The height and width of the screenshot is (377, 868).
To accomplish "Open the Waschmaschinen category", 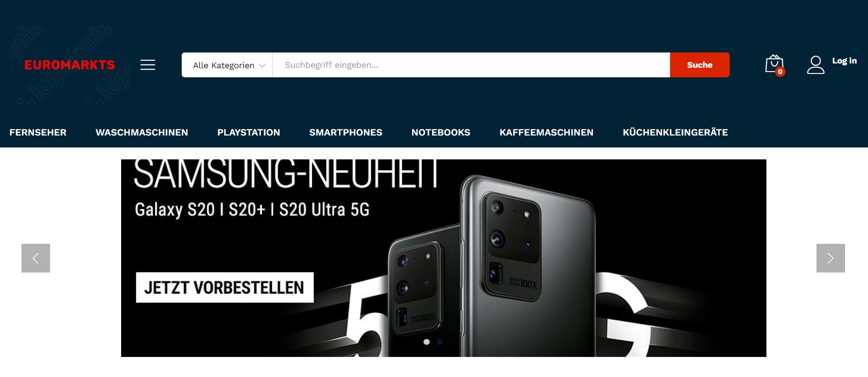I will pyautogui.click(x=142, y=132).
